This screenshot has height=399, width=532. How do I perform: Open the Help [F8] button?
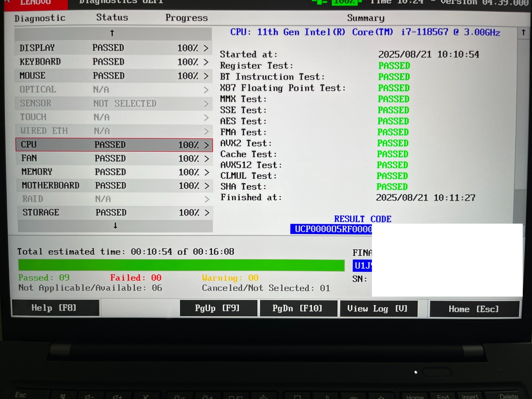point(56,308)
